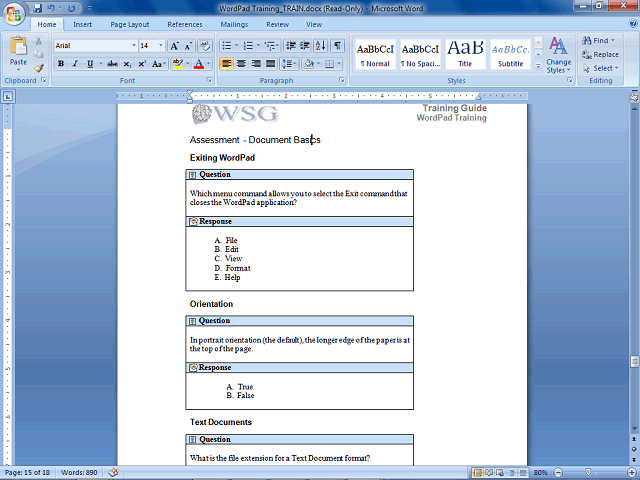
Task: Paste clipboard contents
Action: 18,53
